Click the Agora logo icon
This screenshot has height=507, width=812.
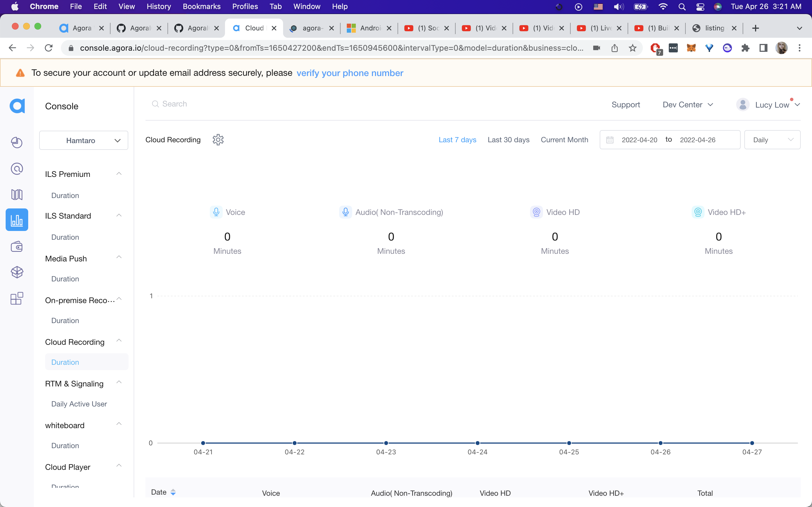[x=17, y=106]
